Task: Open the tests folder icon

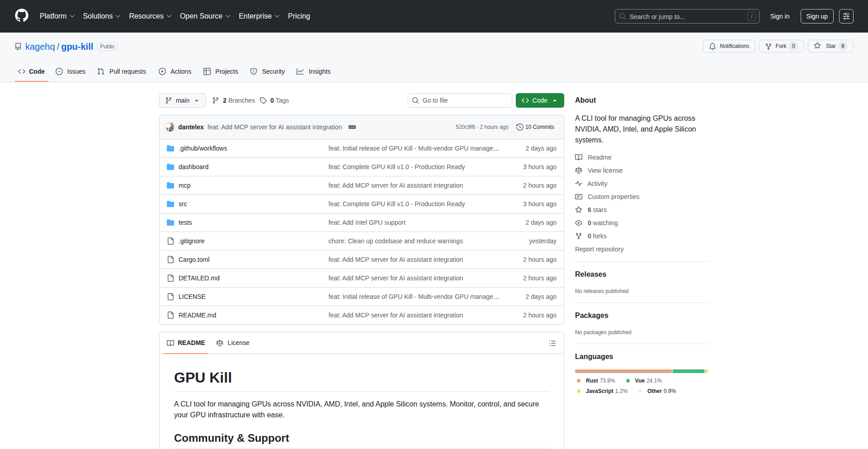Action: coord(170,222)
